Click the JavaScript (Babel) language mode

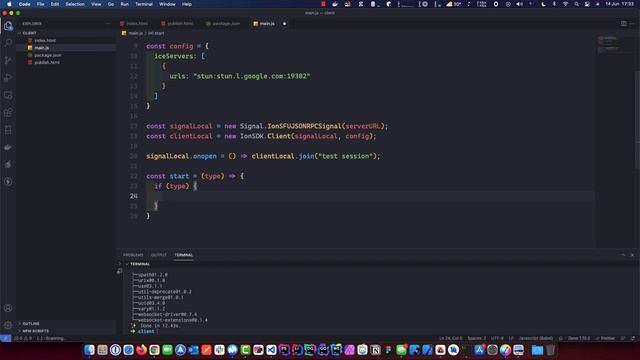[x=536, y=338]
